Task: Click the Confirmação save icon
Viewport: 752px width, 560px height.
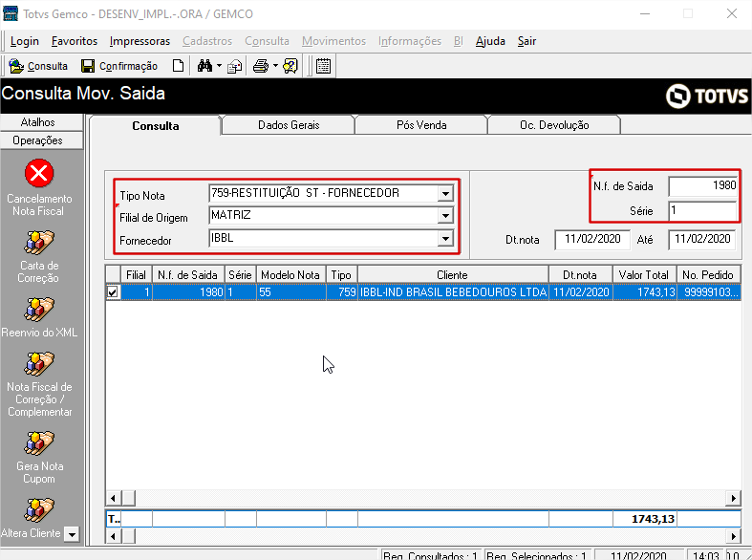Action: (88, 66)
